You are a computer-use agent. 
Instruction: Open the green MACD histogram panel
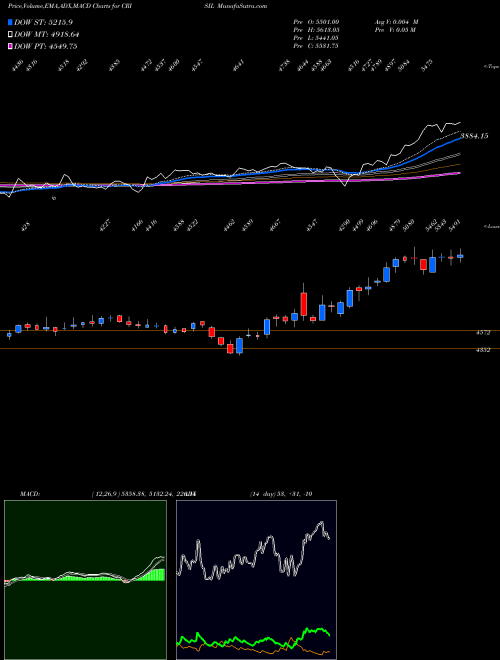point(85,580)
